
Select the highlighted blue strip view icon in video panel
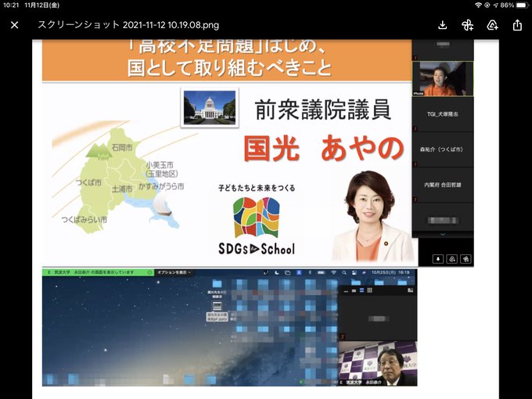361,290
